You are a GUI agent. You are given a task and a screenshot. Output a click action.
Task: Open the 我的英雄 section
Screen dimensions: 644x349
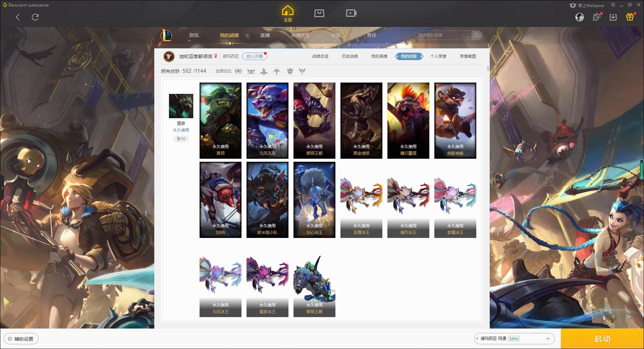pos(379,56)
